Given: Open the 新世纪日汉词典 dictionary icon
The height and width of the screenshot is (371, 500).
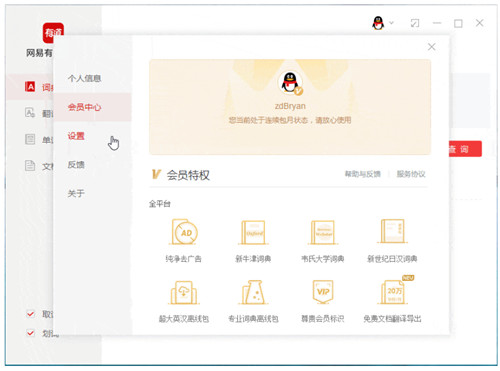Looking at the screenshot, I should click(392, 231).
